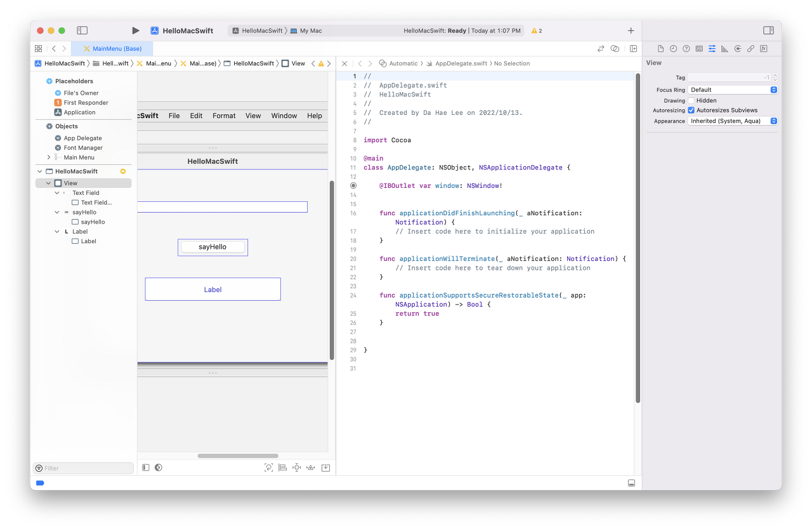
Task: Toggle the left navigator sidebar icon
Action: pos(82,30)
